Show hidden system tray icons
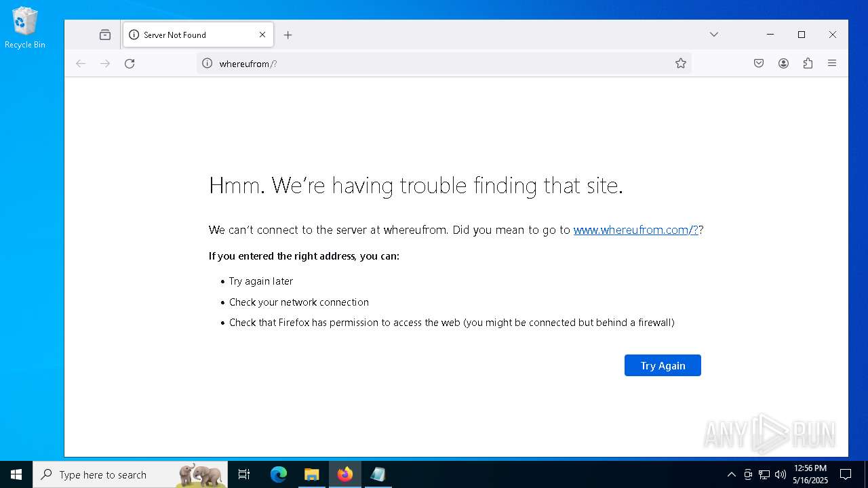 pyautogui.click(x=731, y=474)
